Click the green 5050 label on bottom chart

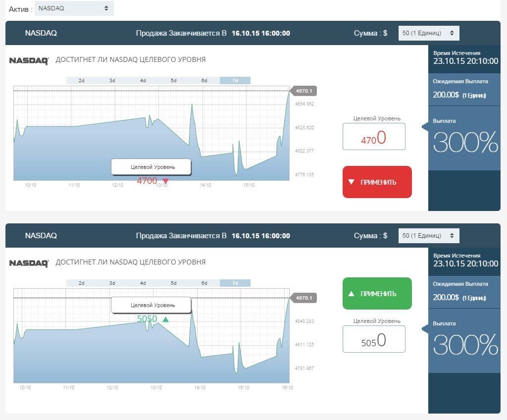(x=147, y=319)
